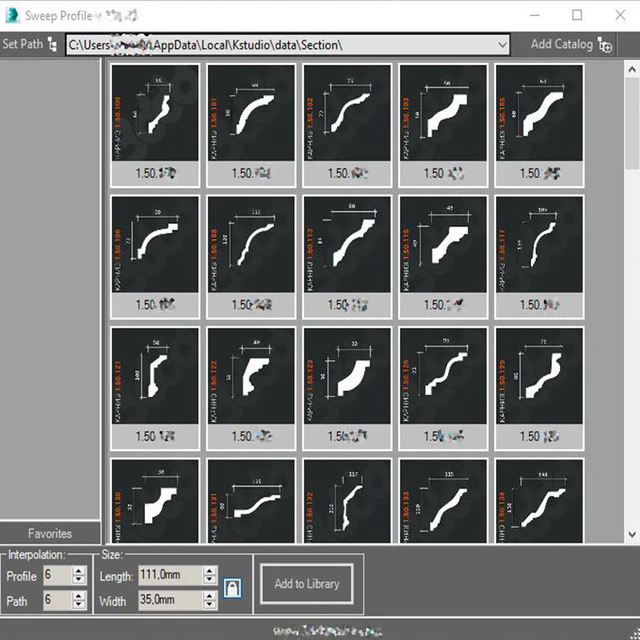Image resolution: width=640 pixels, height=640 pixels.
Task: Increase the Profile interpolation value
Action: click(x=79, y=571)
